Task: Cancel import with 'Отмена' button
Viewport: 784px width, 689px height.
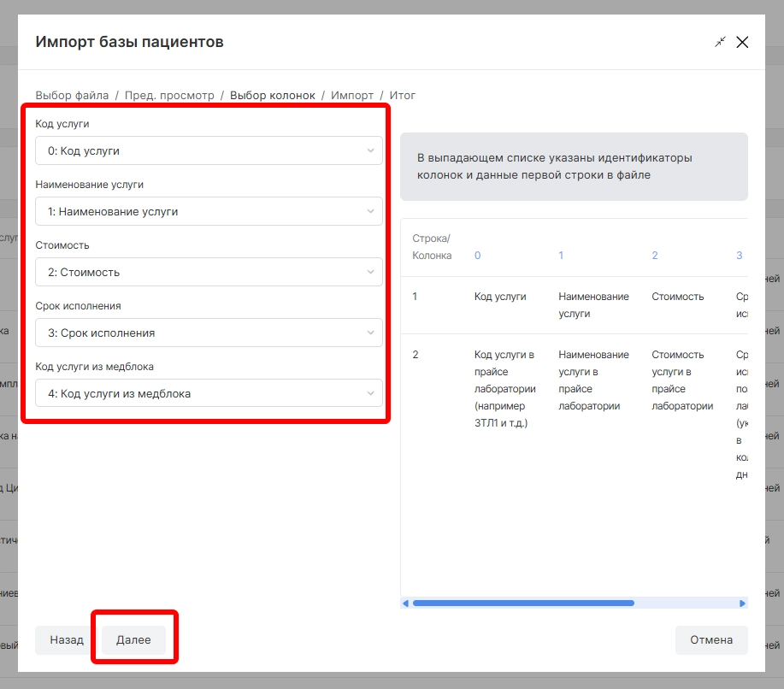Action: [711, 640]
